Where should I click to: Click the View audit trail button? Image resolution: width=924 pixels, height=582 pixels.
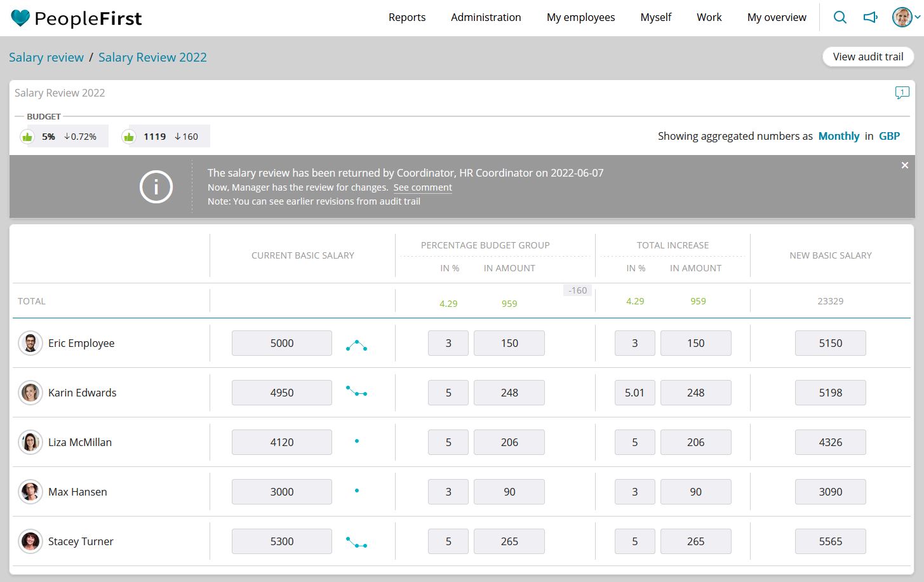867,57
